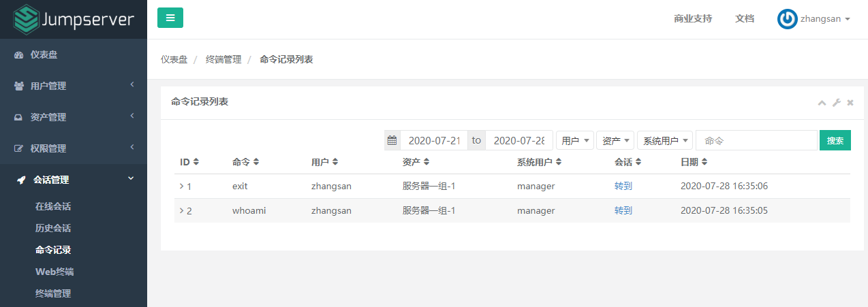Open the 系统用户 filter dropdown
Image resolution: width=868 pixels, height=307 pixels.
pos(665,140)
